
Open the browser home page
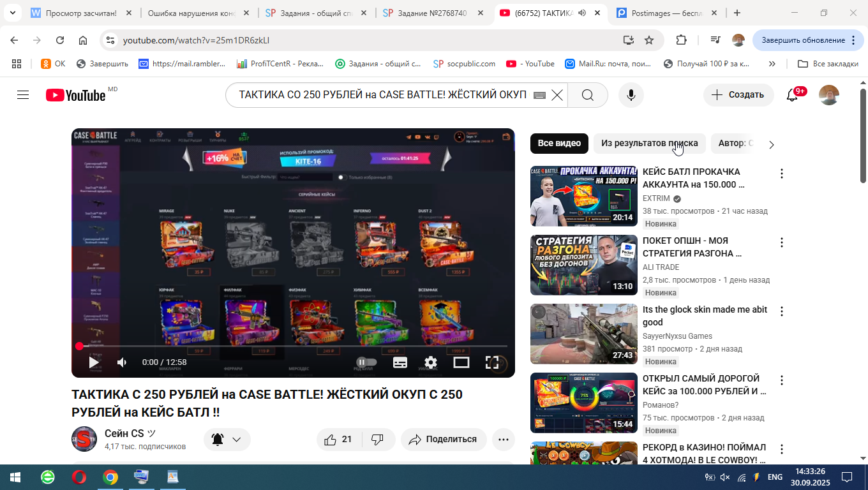(x=83, y=40)
